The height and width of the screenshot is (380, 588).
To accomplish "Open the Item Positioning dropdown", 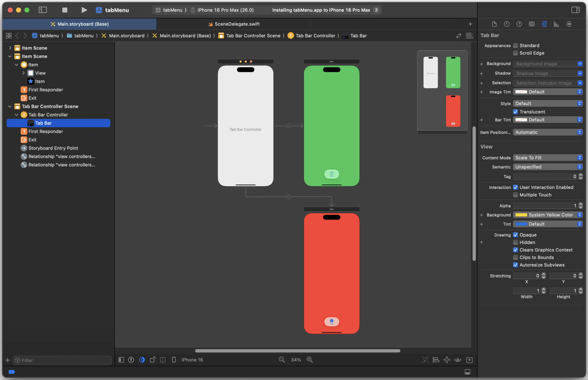I will coord(547,132).
